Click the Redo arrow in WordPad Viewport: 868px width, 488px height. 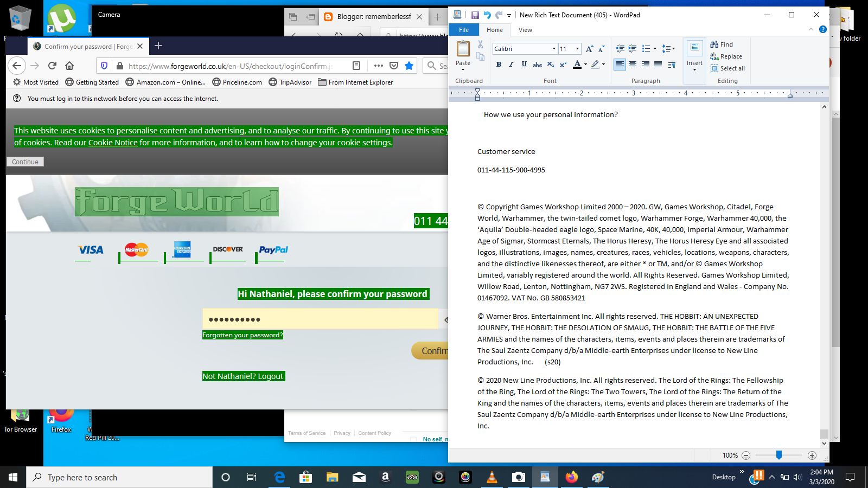pyautogui.click(x=499, y=15)
